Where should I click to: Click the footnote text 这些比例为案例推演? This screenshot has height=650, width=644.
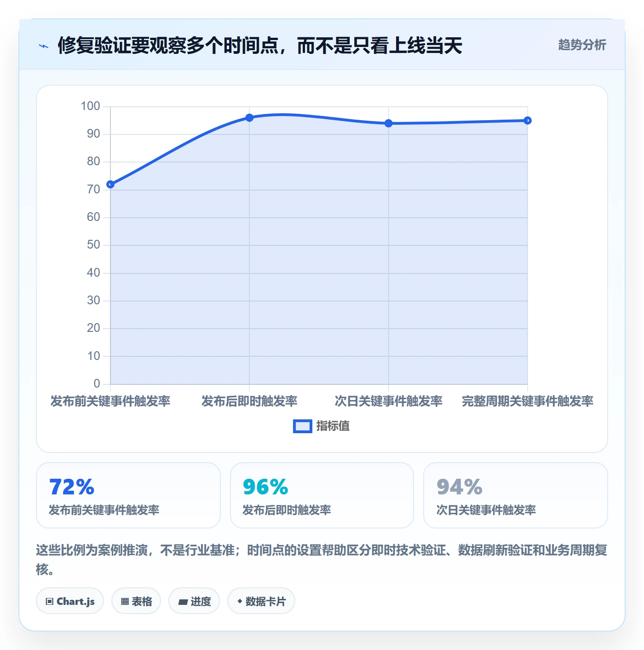coord(92,550)
